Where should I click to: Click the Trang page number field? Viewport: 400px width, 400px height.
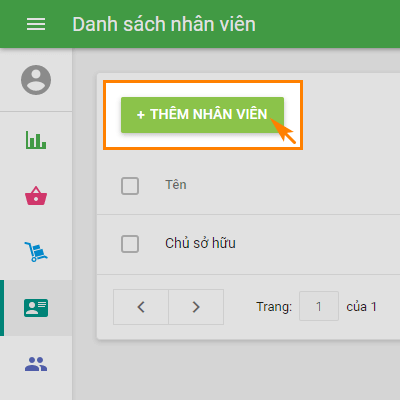pyautogui.click(x=319, y=306)
